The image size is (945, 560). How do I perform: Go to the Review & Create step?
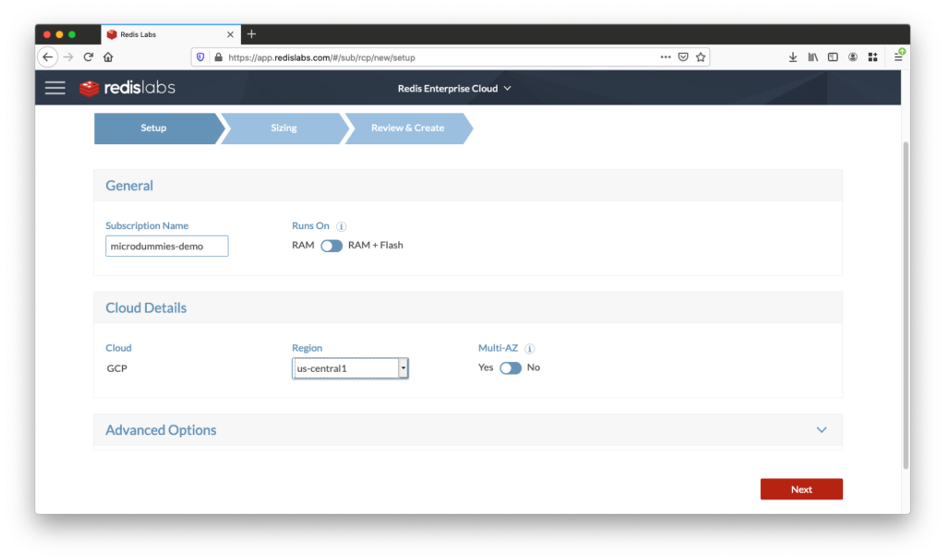407,128
